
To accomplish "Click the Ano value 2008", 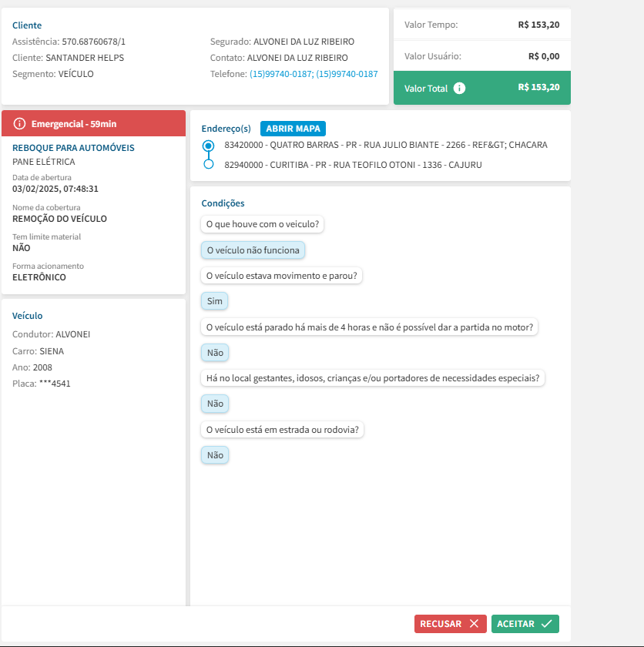I will 42,367.
